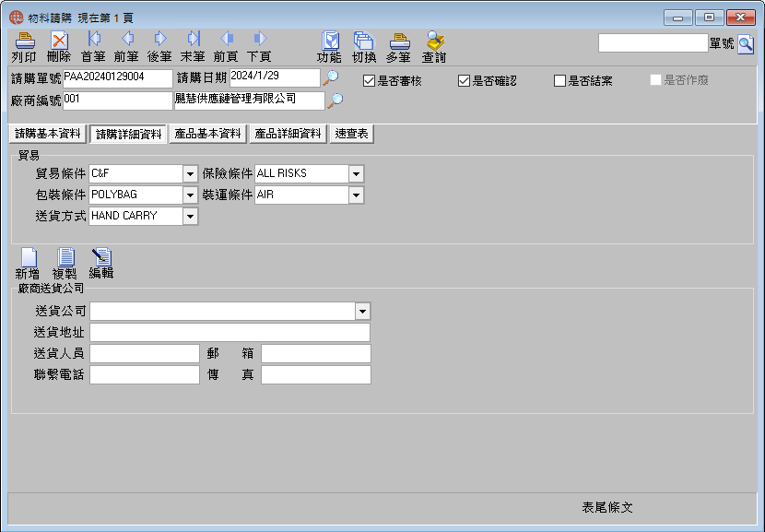Click the 單號 search input field

pyautogui.click(x=653, y=43)
